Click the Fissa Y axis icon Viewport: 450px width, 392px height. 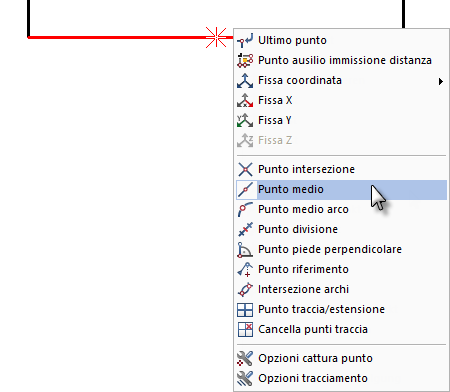click(x=245, y=120)
